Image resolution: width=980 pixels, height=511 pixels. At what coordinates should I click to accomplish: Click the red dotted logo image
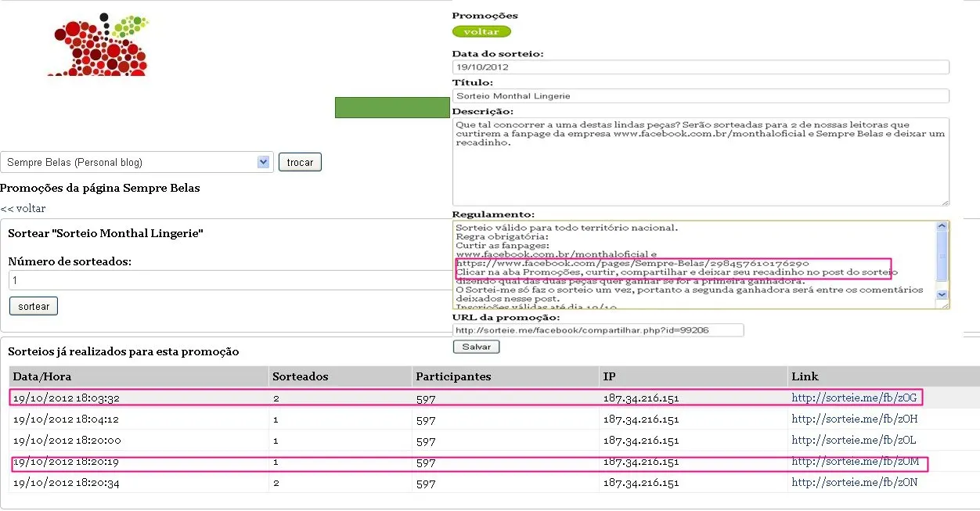[x=99, y=45]
